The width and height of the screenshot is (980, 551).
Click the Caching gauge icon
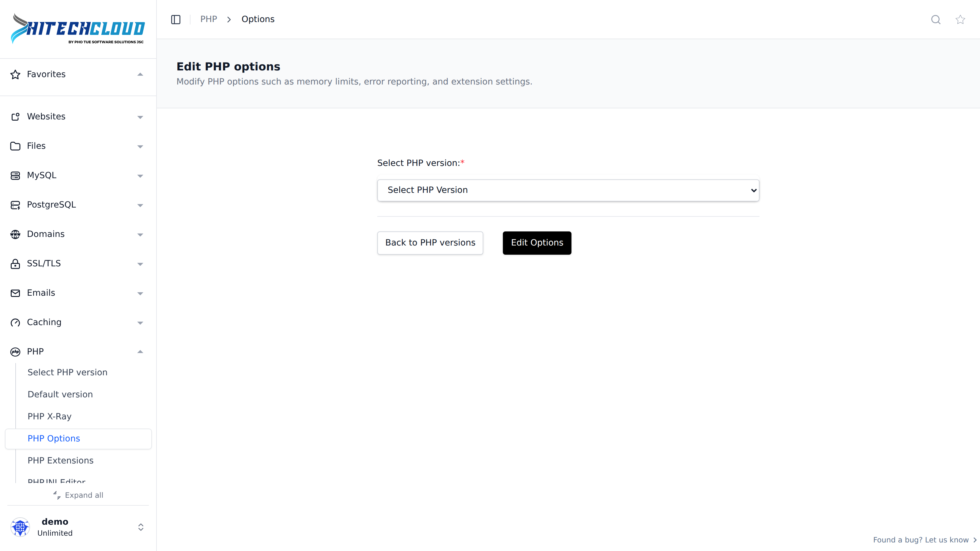(15, 322)
